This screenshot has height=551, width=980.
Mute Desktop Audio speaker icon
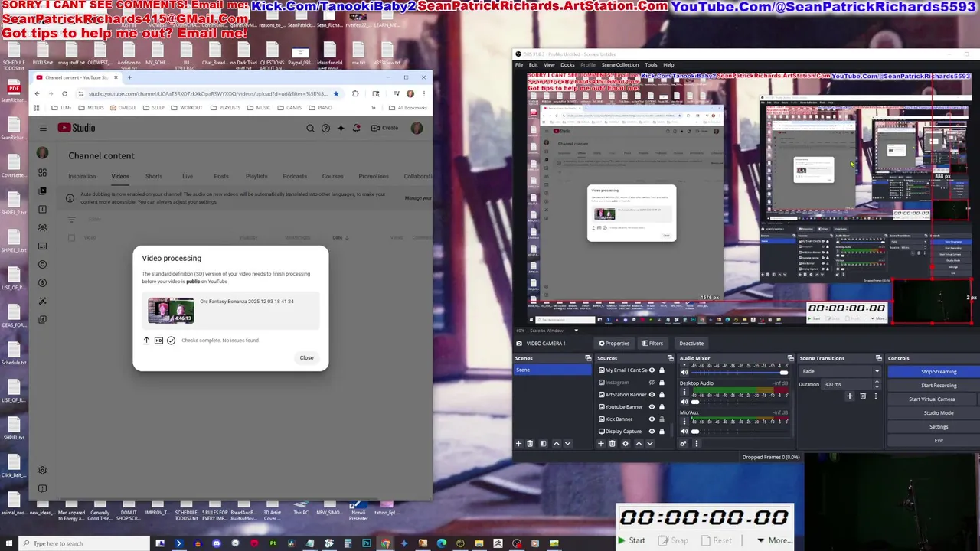tap(684, 402)
